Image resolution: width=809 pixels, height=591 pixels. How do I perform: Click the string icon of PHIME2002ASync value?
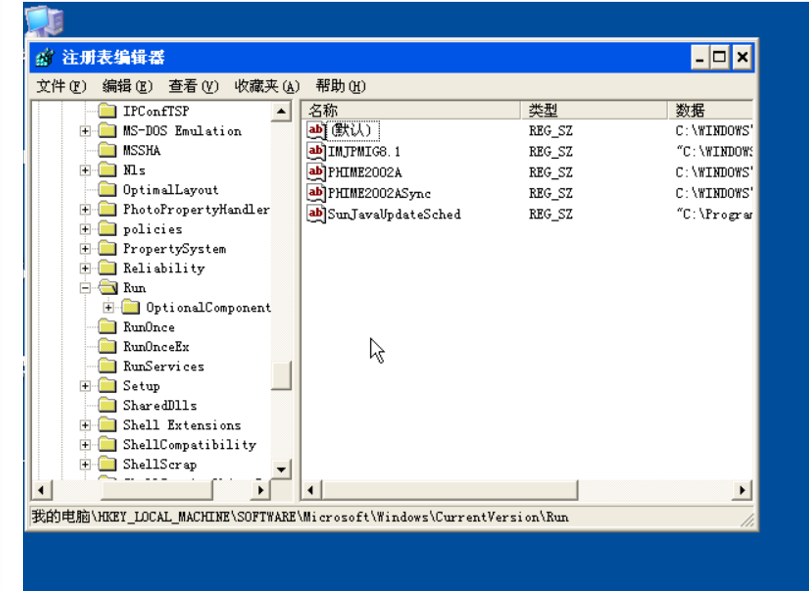coord(316,193)
